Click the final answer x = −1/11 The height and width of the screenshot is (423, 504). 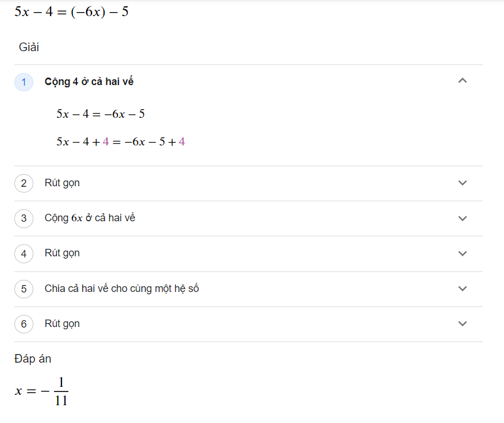42,391
